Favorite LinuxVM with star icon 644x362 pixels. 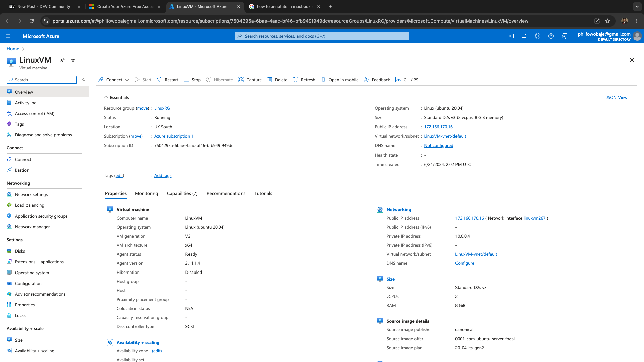coord(73,60)
